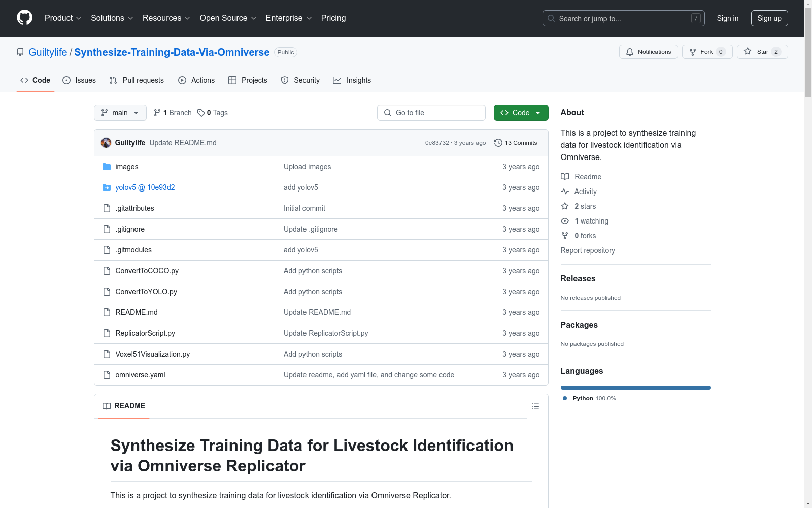The height and width of the screenshot is (508, 812).
Task: Click the file icon for ReplicatorScript.py
Action: pos(107,333)
